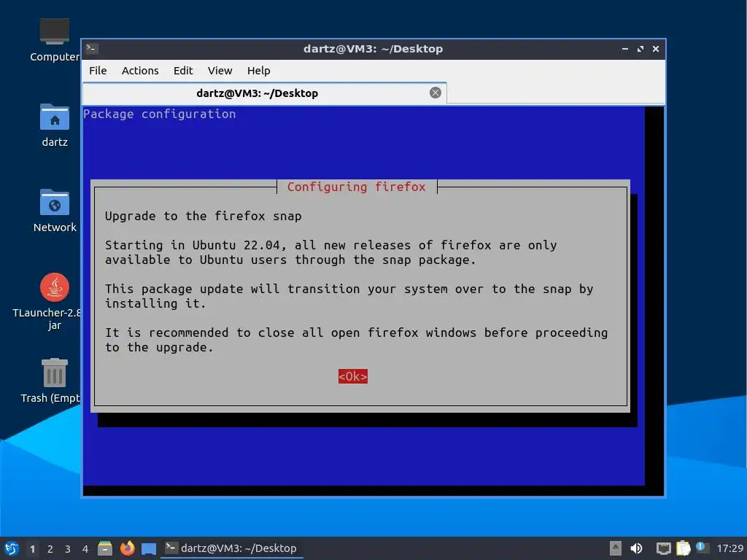Screen dimensions: 747x560
Task: Switch to workspace 3
Action: tap(68, 549)
